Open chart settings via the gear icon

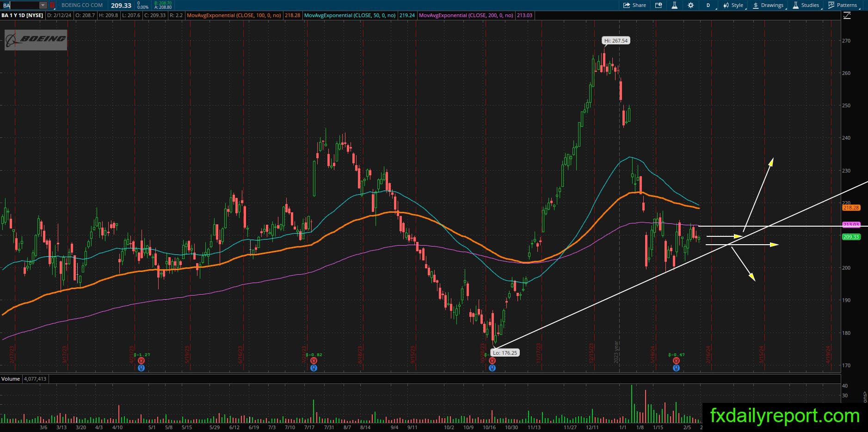click(x=691, y=5)
